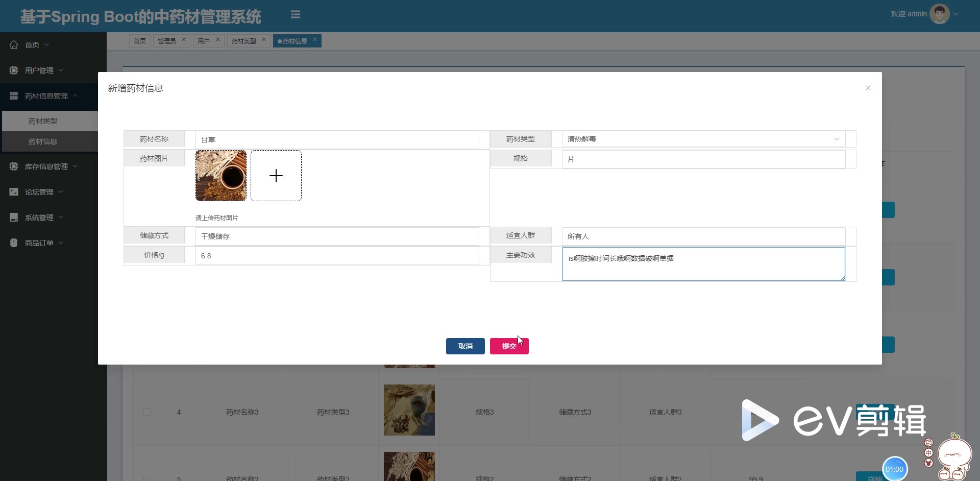Click the cartoon input method mascot
The image size is (980, 481).
click(953, 458)
